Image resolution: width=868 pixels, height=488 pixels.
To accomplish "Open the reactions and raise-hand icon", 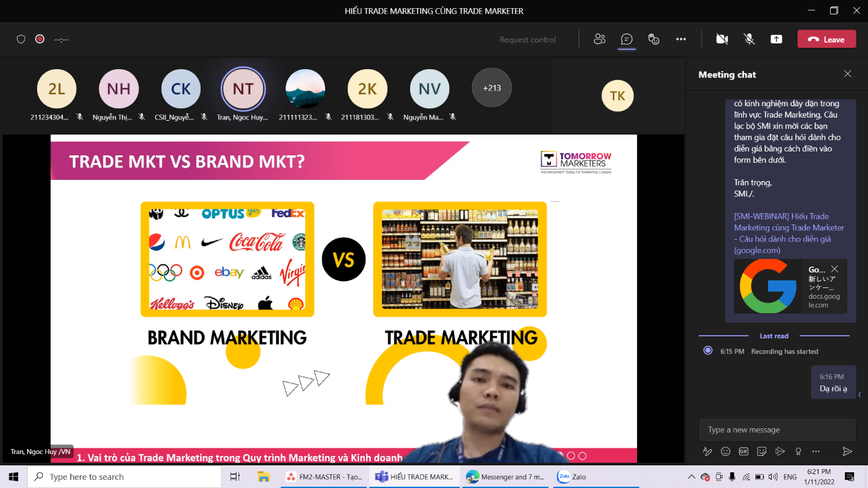I will (x=654, y=39).
